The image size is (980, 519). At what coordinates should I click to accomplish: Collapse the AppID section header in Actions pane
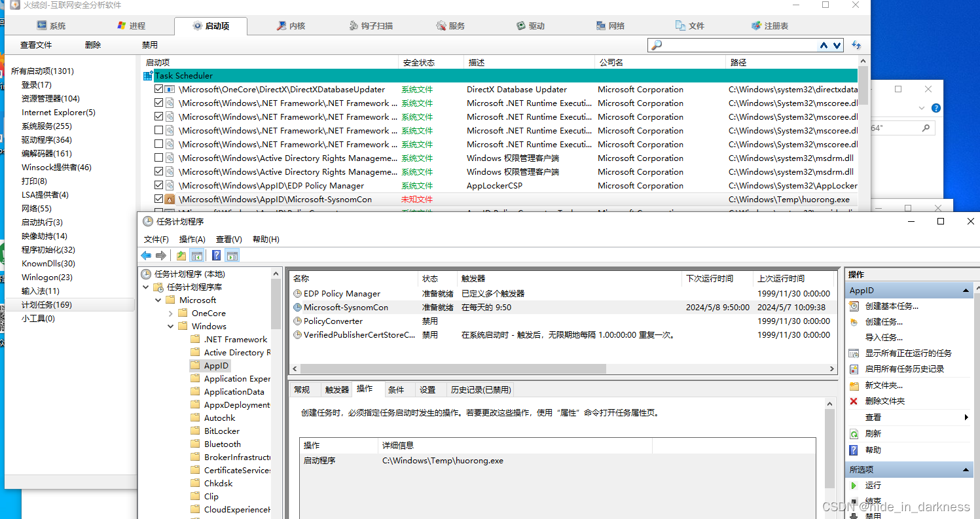point(966,291)
